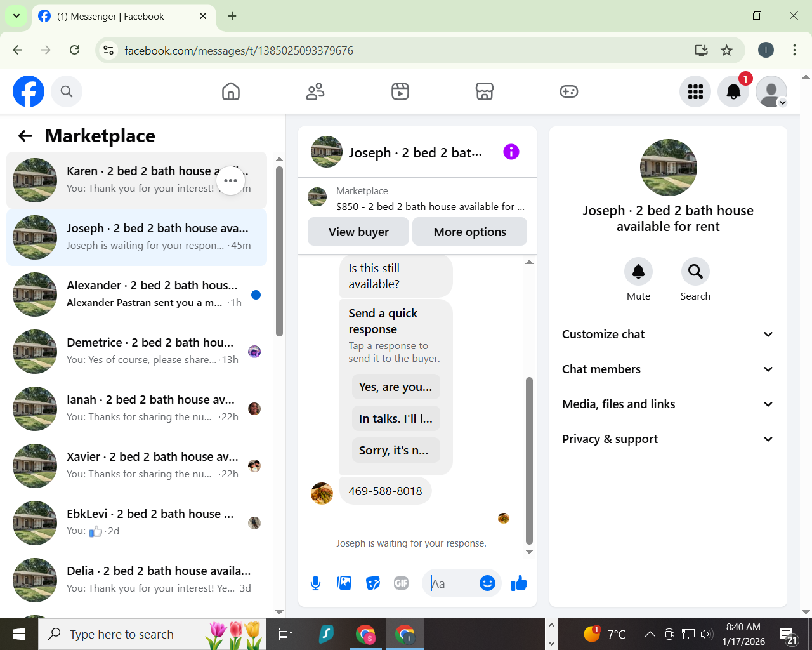This screenshot has width=812, height=650.
Task: Search in conversation magnifier icon
Action: click(x=695, y=272)
